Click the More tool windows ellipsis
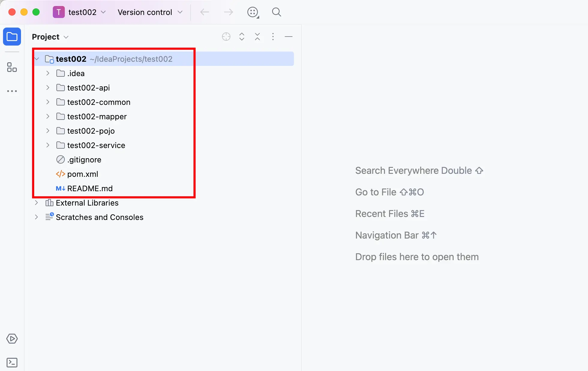The image size is (588, 371). (x=12, y=91)
